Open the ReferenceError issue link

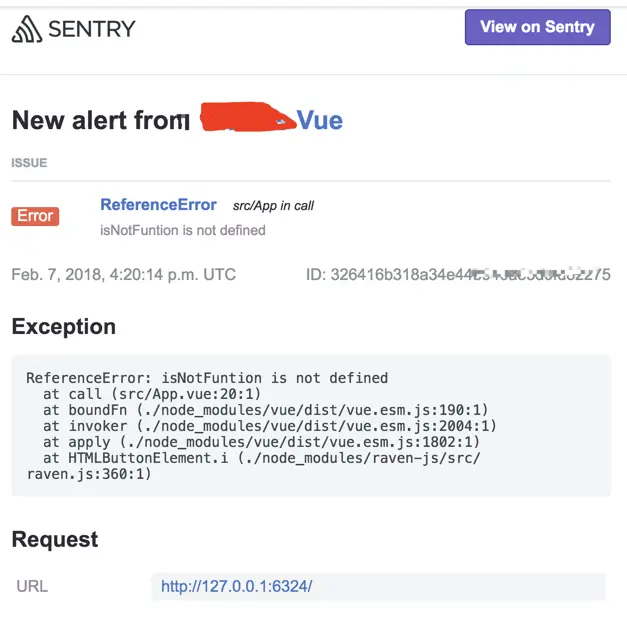click(158, 205)
